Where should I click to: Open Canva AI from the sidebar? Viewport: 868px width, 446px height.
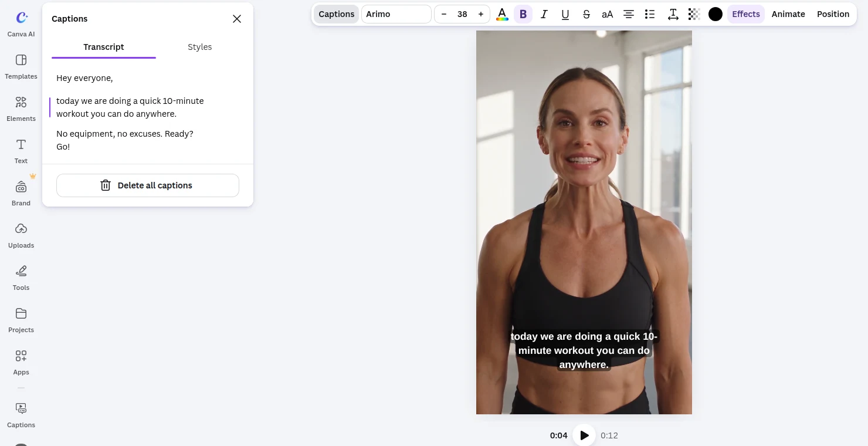coord(21,24)
